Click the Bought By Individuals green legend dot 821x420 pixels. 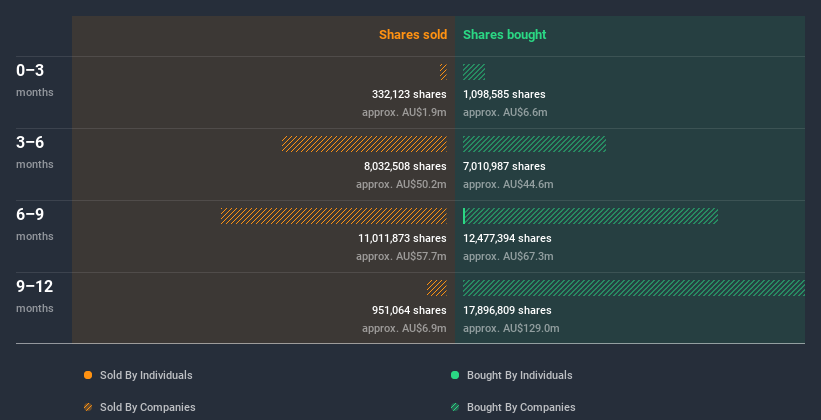click(455, 375)
